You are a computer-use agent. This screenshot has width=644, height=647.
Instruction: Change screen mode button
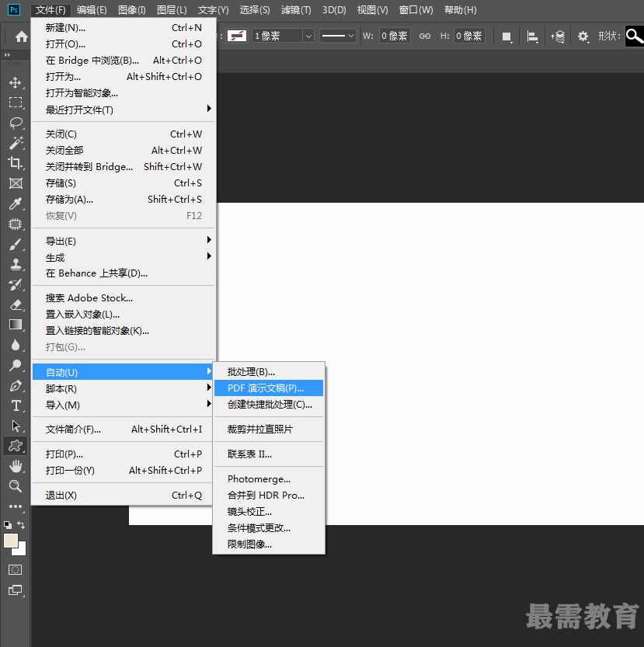point(16,590)
